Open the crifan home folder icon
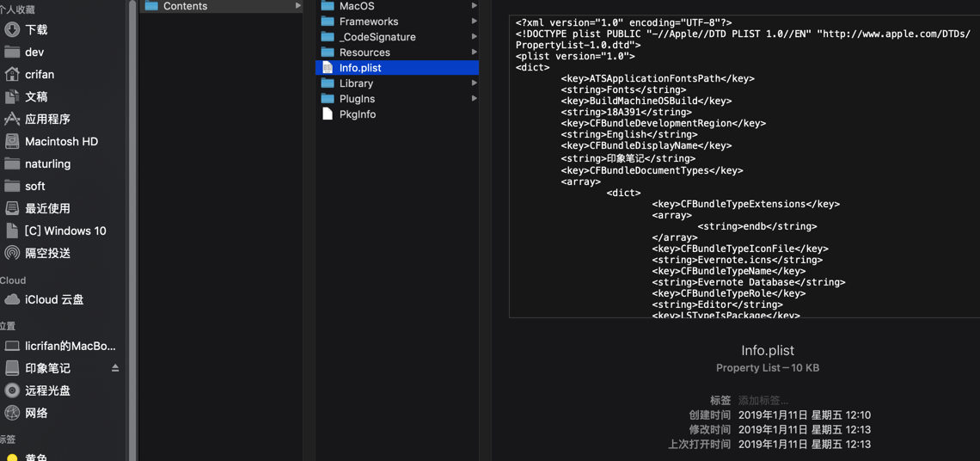Image resolution: width=980 pixels, height=461 pixels. point(12,74)
